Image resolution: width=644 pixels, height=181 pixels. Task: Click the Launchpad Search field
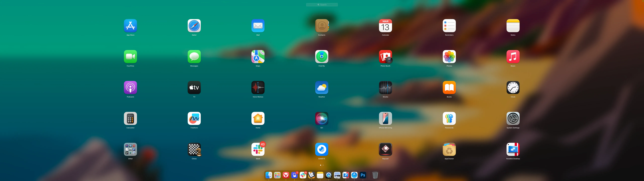322,5
